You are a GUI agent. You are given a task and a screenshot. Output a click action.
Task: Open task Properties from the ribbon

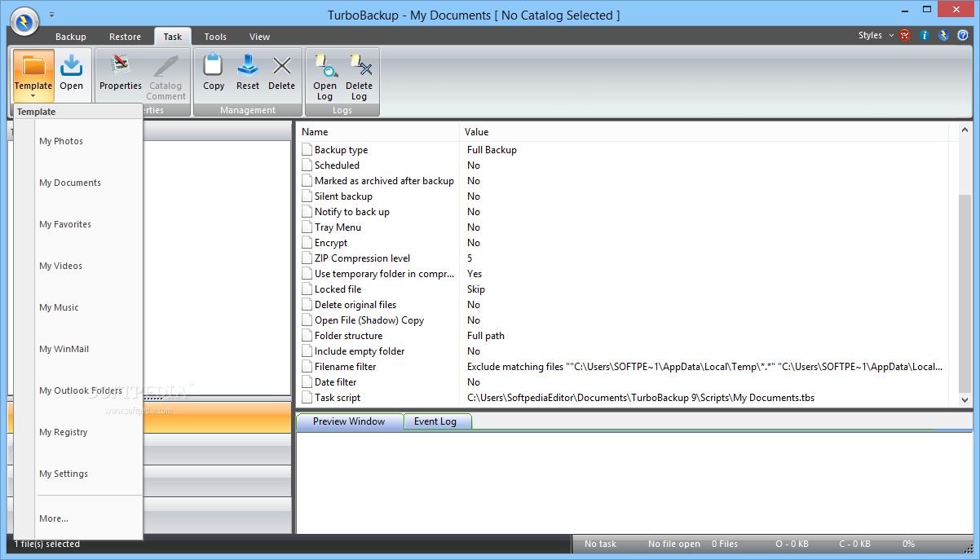pos(121,73)
